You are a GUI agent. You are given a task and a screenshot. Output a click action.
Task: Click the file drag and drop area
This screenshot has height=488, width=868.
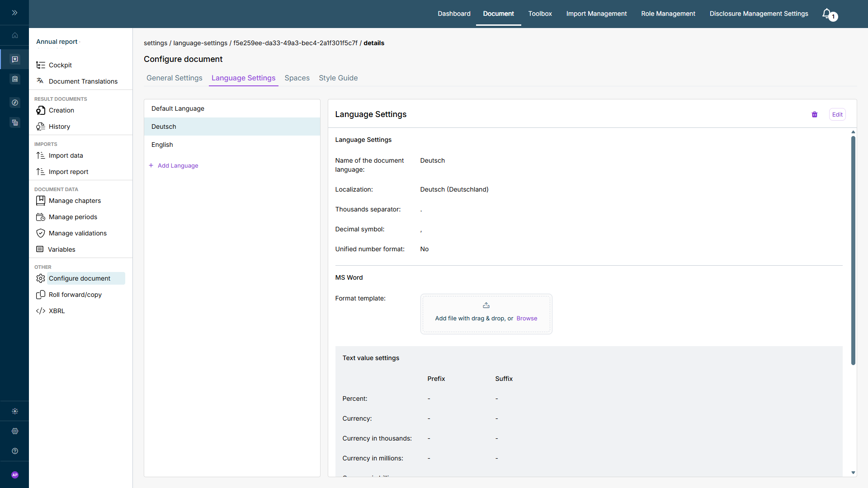coord(486,314)
